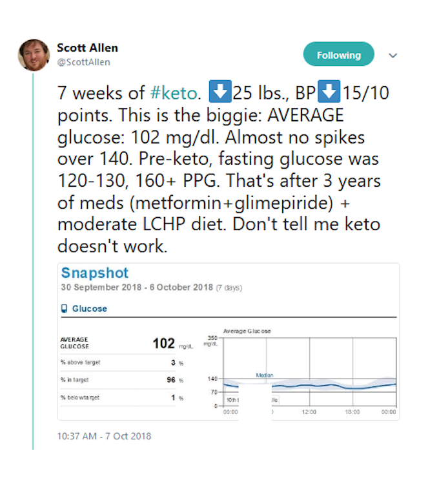Click the 18:00 marker on glucose chart
The width and height of the screenshot is (439, 504).
pos(352,412)
